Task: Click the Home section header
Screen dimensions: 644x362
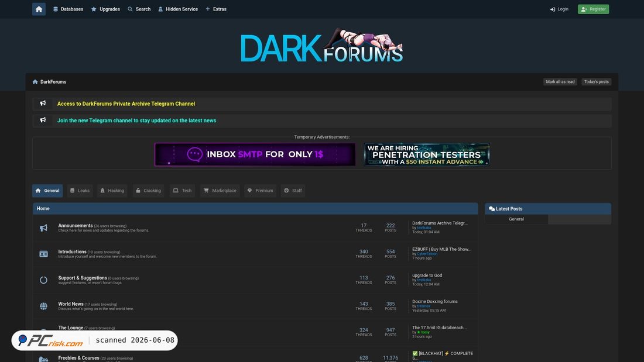Action: (255, 209)
